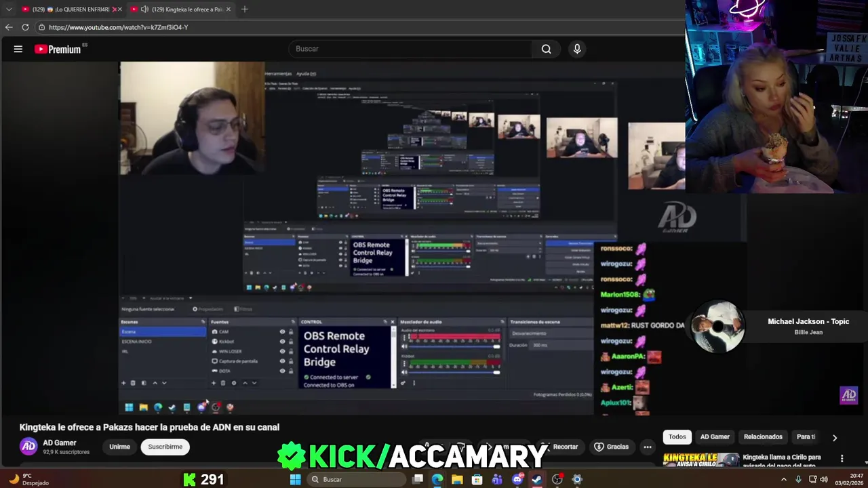Screen dimensions: 868x488
Task: Open 'Kingteka llama a Cirilo' video title
Action: [782, 461]
